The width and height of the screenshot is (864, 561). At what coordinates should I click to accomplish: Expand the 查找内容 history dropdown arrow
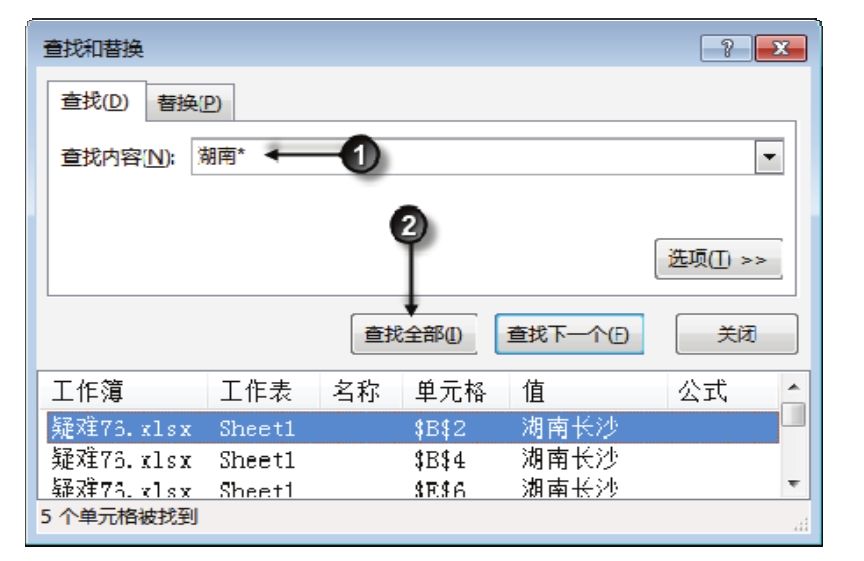pos(767,157)
